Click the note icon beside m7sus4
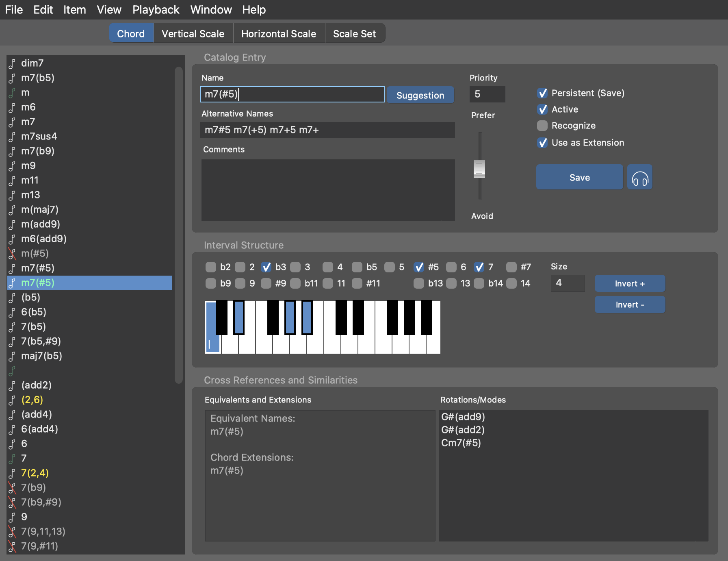The image size is (728, 561). click(x=12, y=137)
